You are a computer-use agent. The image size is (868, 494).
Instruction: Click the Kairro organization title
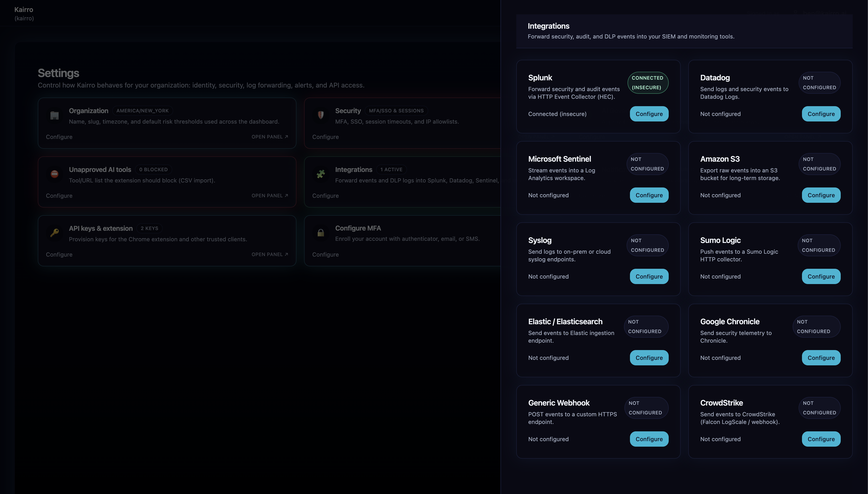pyautogui.click(x=24, y=10)
